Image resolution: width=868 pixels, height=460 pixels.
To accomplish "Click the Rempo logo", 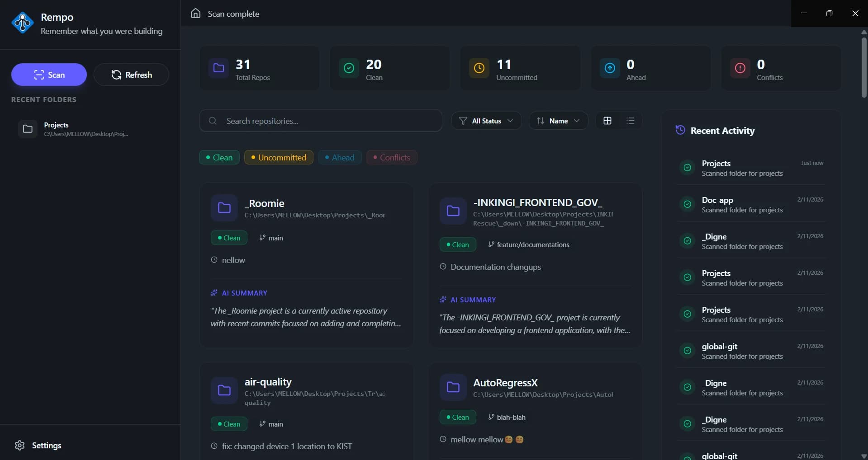I will pyautogui.click(x=23, y=23).
